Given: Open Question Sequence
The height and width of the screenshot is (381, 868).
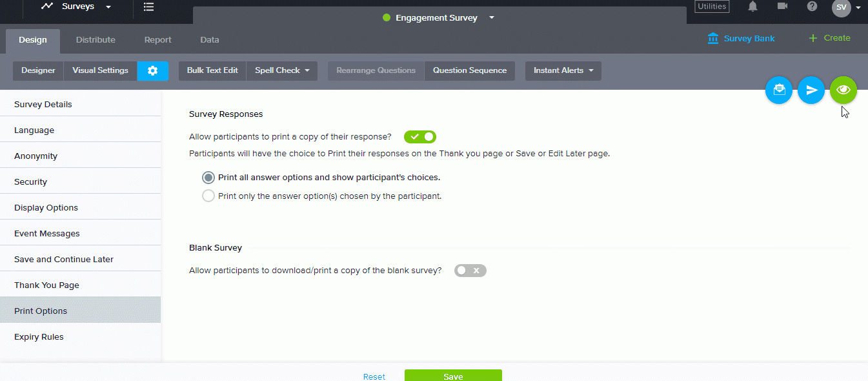Looking at the screenshot, I should pos(470,71).
